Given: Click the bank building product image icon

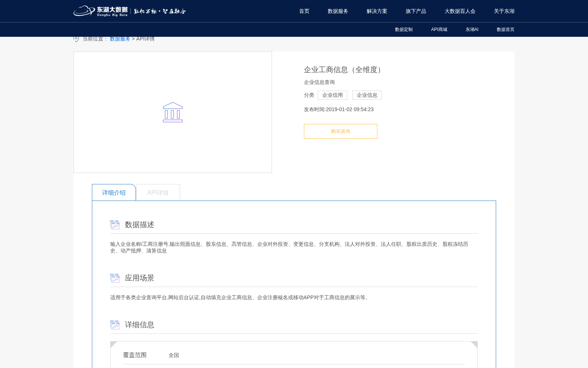Looking at the screenshot, I should [x=173, y=112].
